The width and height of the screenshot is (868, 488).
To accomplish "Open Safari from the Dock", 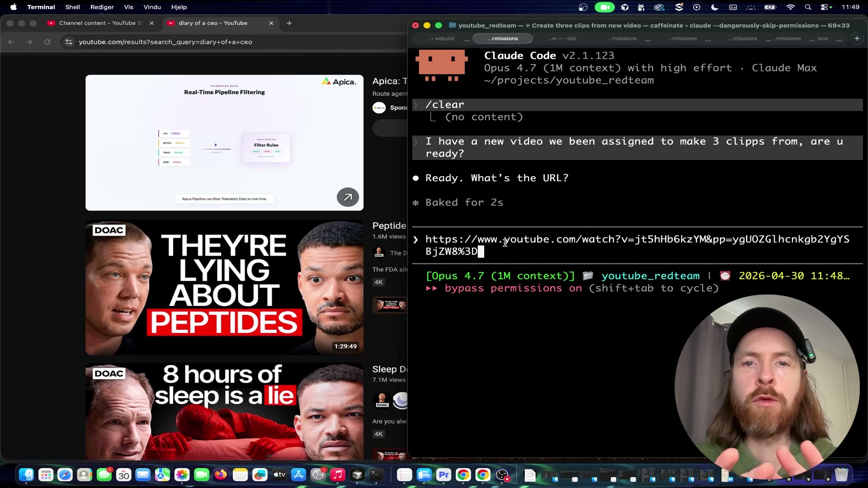I will 65,475.
